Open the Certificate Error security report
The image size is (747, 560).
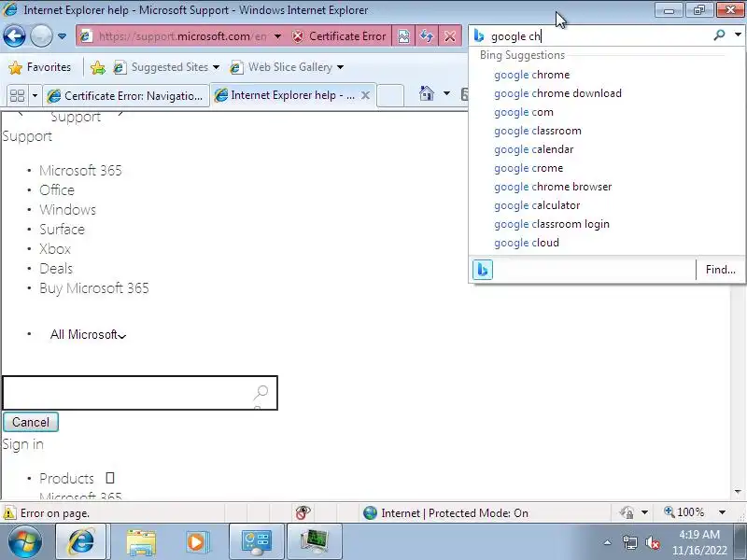coord(339,36)
